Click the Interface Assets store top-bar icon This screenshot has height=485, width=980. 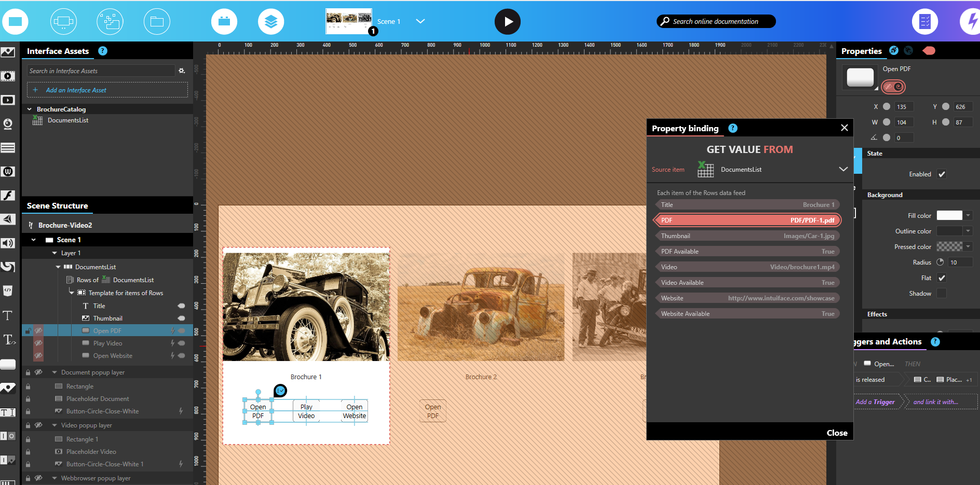224,22
